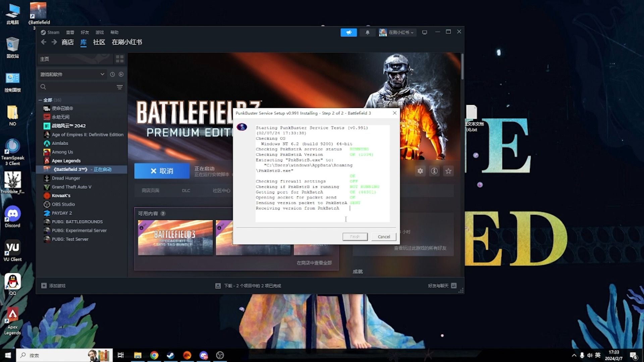This screenshot has height=362, width=644.
Task: Click the Steam game page vertical scrollbar
Action: click(462, 67)
